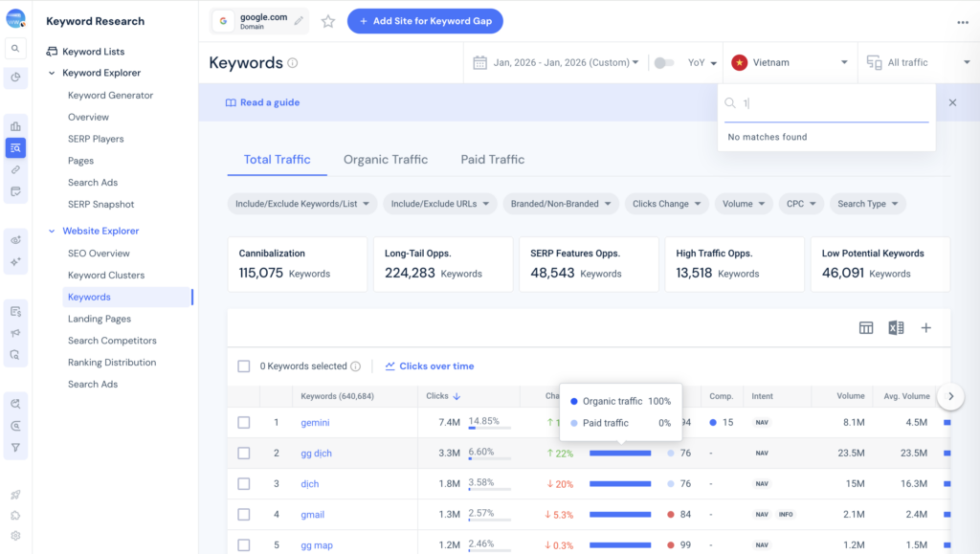Click the info icon next to Keywords heading
Image resolution: width=980 pixels, height=554 pixels.
pos(293,63)
